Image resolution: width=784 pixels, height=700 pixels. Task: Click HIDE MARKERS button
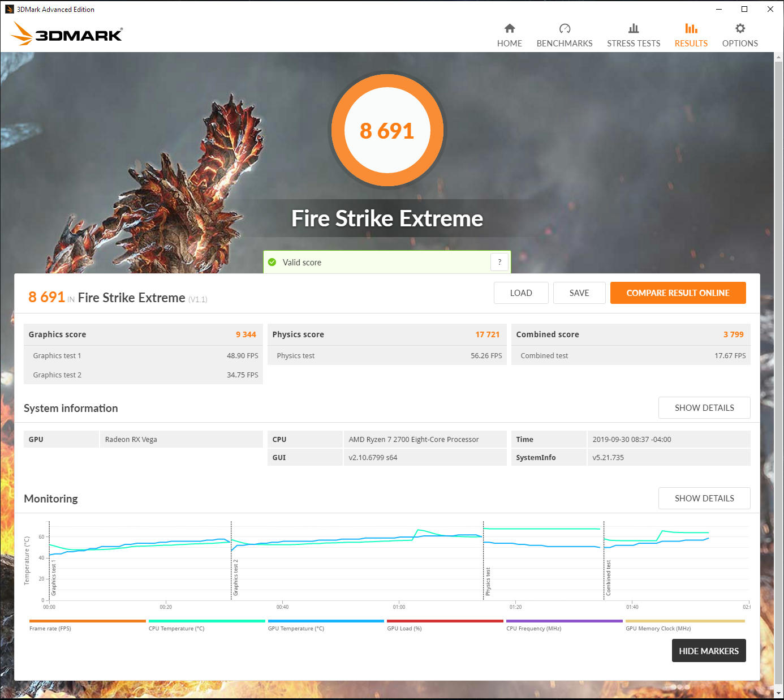point(709,651)
